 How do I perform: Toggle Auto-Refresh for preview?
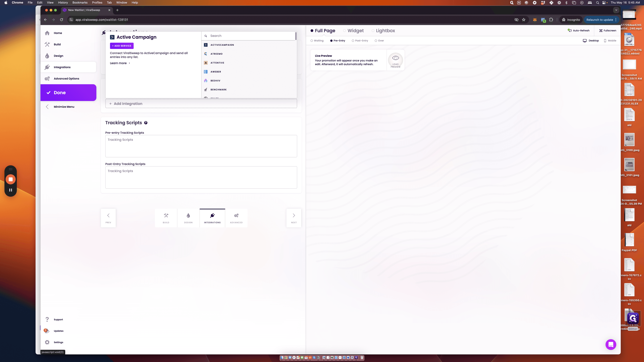[x=578, y=31]
